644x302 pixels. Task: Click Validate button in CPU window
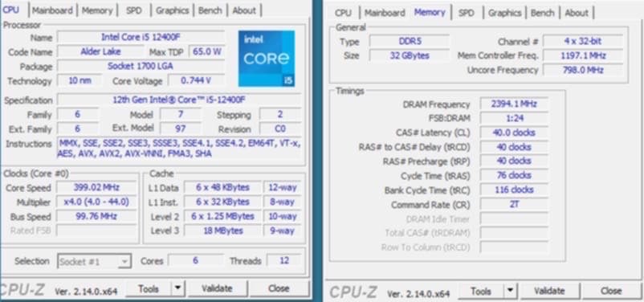click(217, 288)
